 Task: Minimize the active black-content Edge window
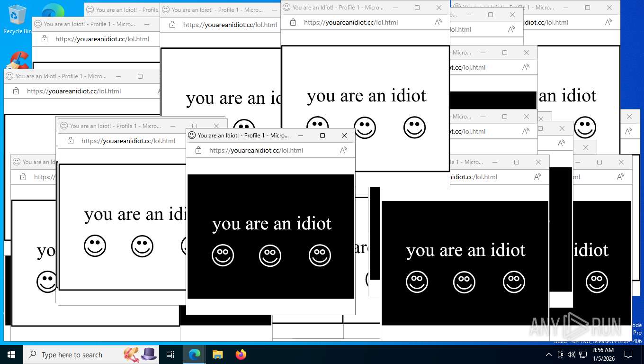300,136
